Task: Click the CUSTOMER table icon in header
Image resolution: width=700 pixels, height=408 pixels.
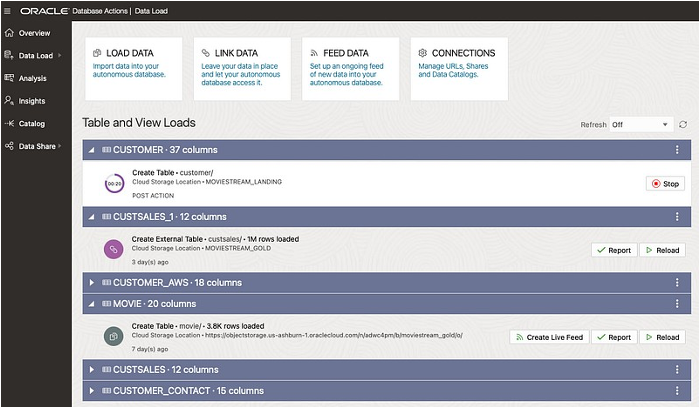Action: click(x=106, y=150)
